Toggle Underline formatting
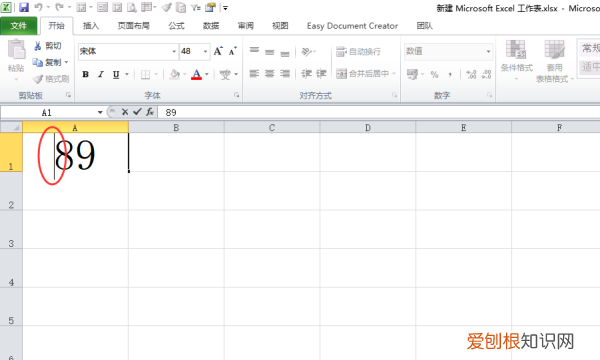600x360 pixels. point(116,74)
